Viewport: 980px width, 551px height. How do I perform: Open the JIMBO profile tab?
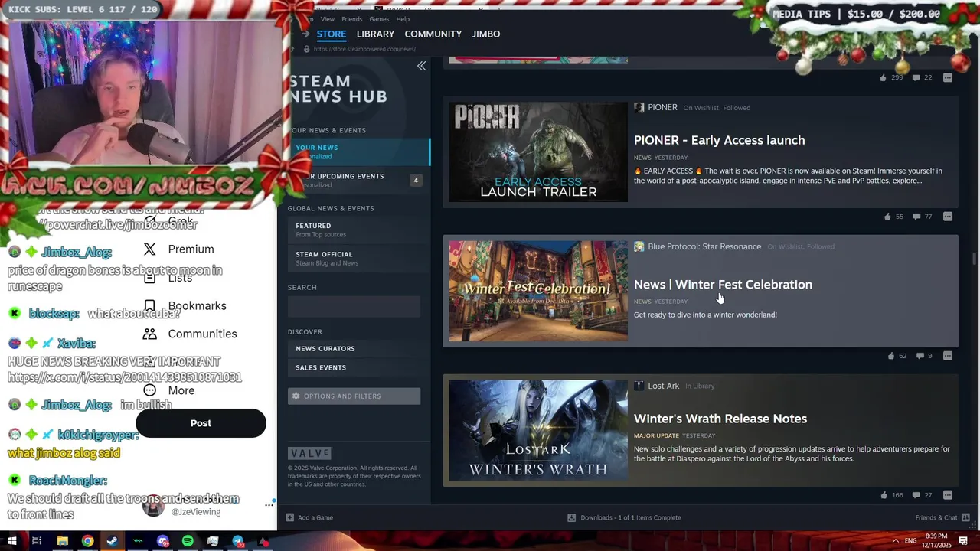(486, 34)
